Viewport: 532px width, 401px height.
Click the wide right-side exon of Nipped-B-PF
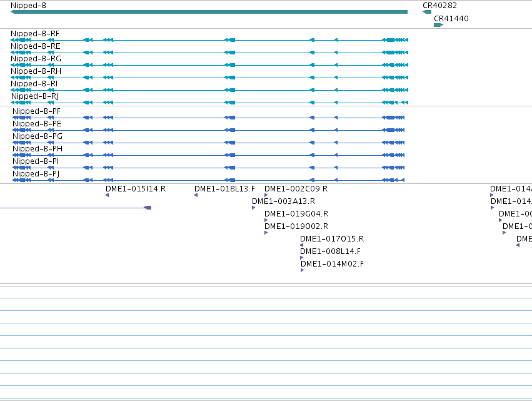point(390,118)
